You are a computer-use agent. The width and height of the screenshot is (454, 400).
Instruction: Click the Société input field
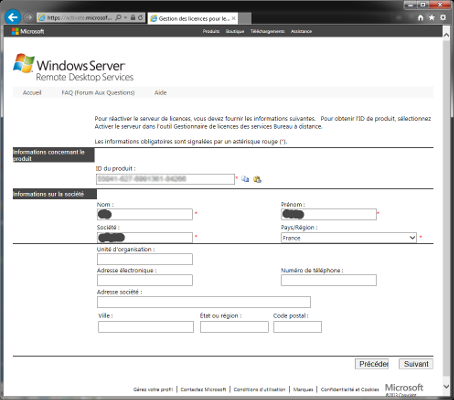[145, 237]
